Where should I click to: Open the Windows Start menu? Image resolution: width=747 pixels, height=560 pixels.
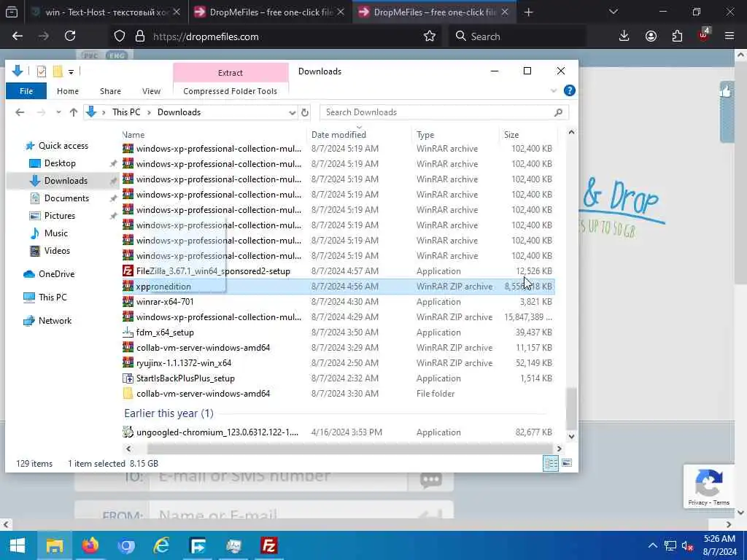pos(18,545)
